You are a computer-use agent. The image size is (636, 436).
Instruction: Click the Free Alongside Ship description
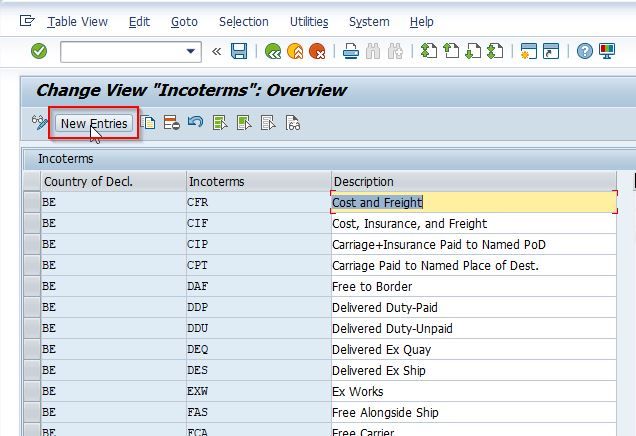[474, 412]
